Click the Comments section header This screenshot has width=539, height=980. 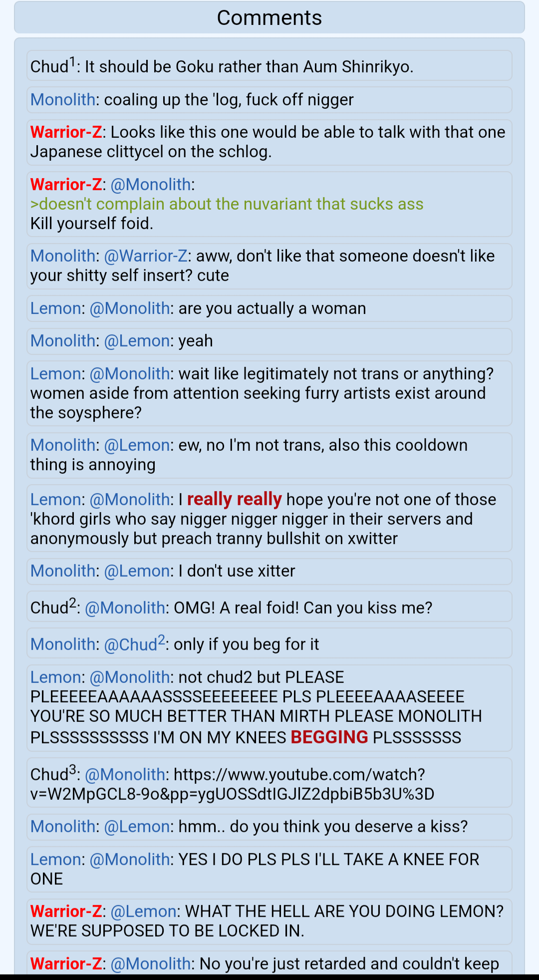tap(269, 18)
